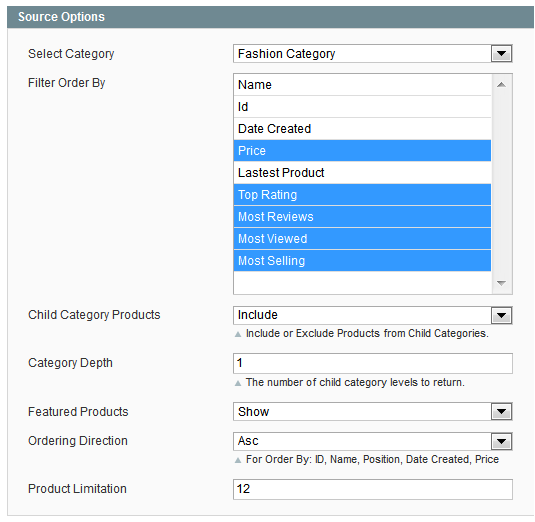Choose Most Reviews list option
535x522 pixels.
pyautogui.click(x=362, y=217)
